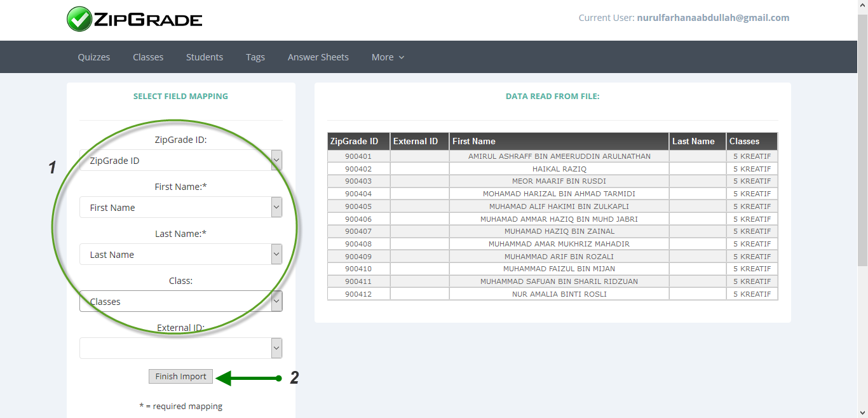
Task: Click the External ID column header
Action: pos(420,142)
